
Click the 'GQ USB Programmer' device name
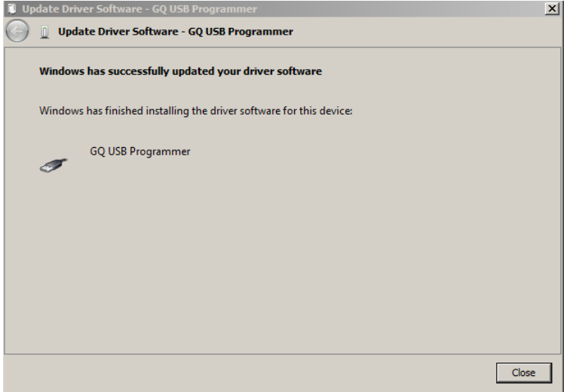pos(140,152)
